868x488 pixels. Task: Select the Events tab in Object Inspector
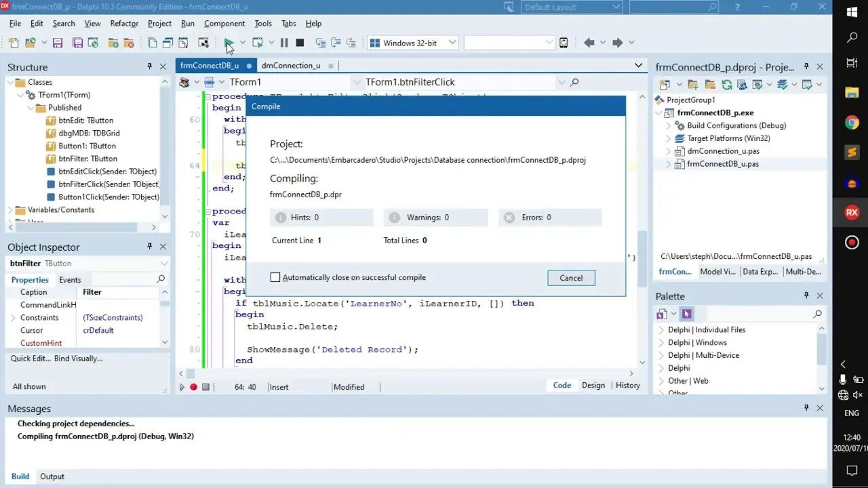pyautogui.click(x=70, y=280)
